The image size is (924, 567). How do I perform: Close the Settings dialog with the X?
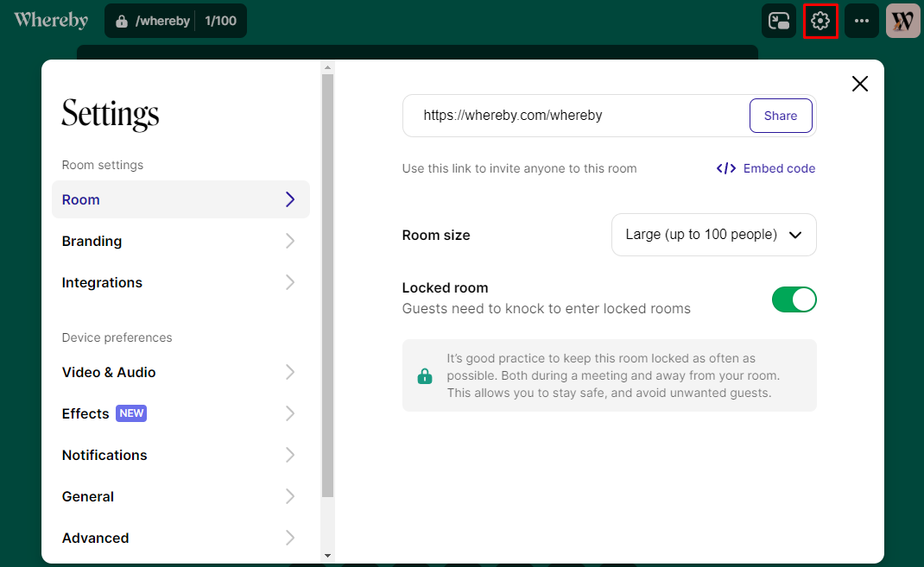click(x=859, y=84)
